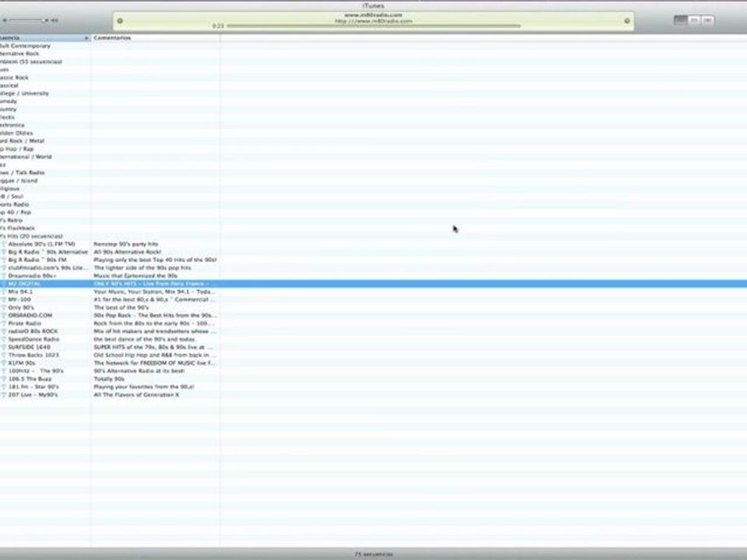Click the radio tower icon beside Absolute 90's
The height and width of the screenshot is (560, 747).
(x=4, y=243)
